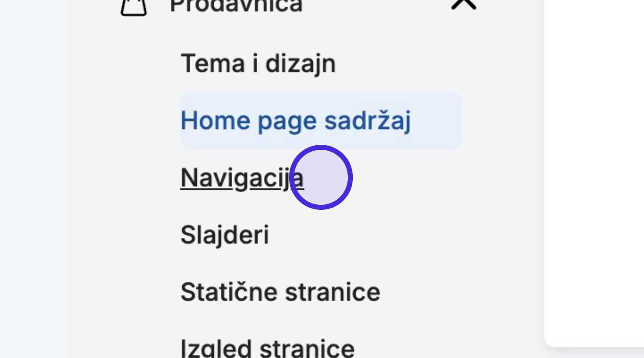This screenshot has width=644, height=358.
Task: Toggle the Prodavnica menu group header
Action: (298, 7)
